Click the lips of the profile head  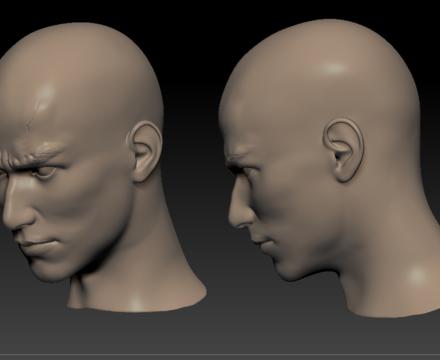(x=263, y=243)
